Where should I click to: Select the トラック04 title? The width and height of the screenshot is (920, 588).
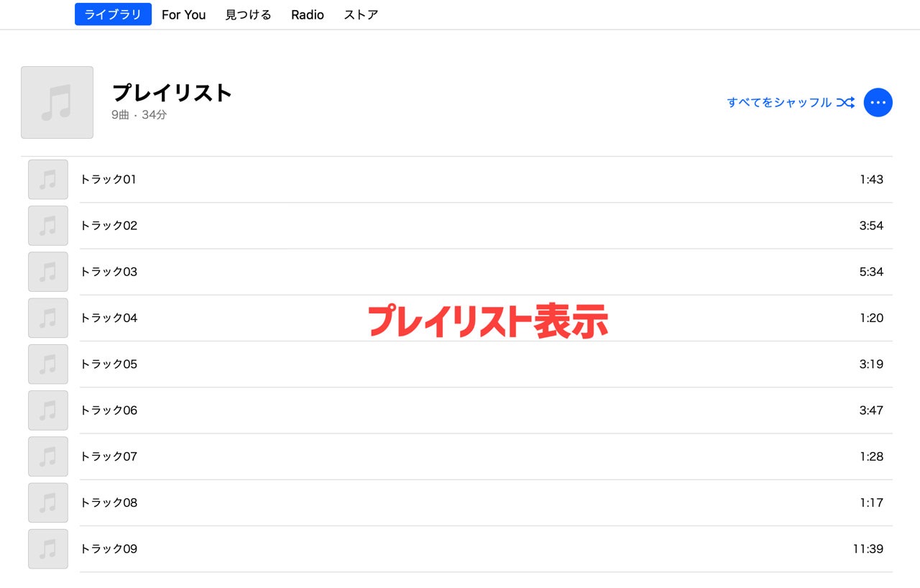[109, 318]
